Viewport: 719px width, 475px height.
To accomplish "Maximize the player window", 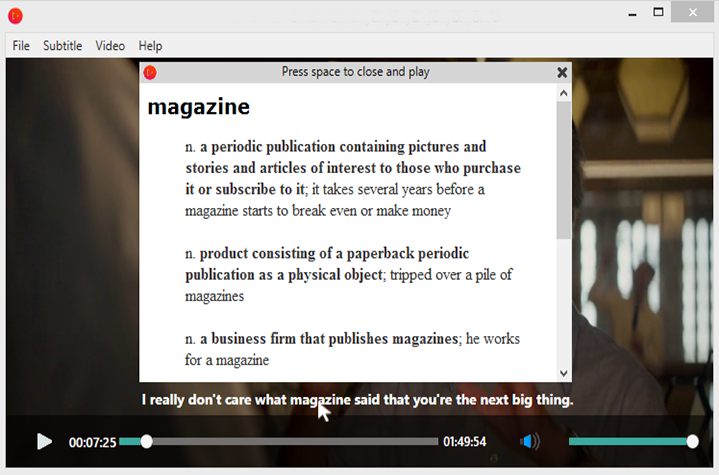I will [659, 12].
